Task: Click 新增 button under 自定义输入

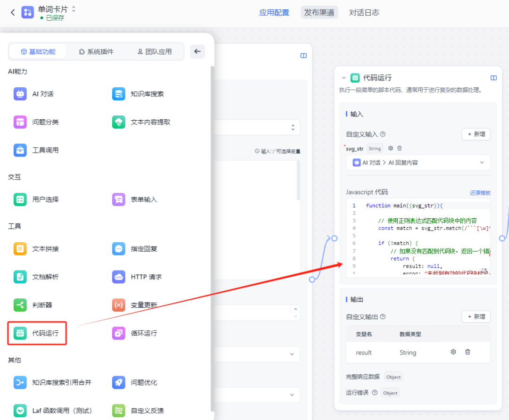Action: [476, 134]
